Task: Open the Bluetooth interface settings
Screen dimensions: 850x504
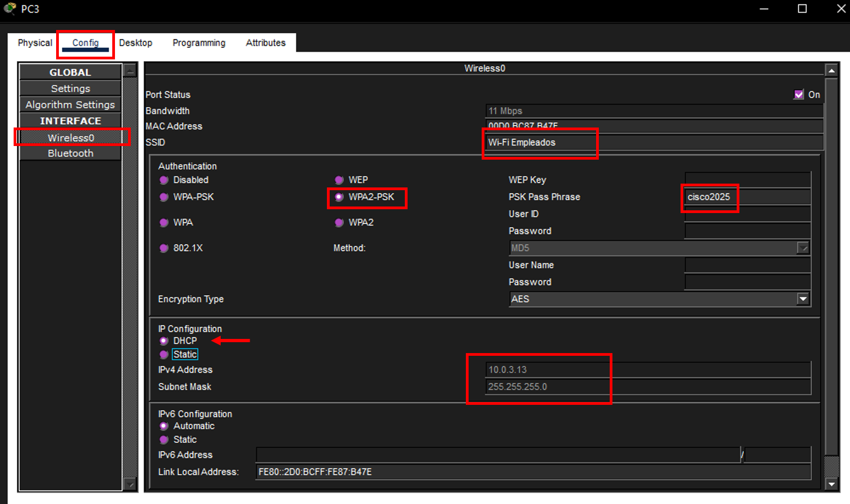Action: coord(70,154)
